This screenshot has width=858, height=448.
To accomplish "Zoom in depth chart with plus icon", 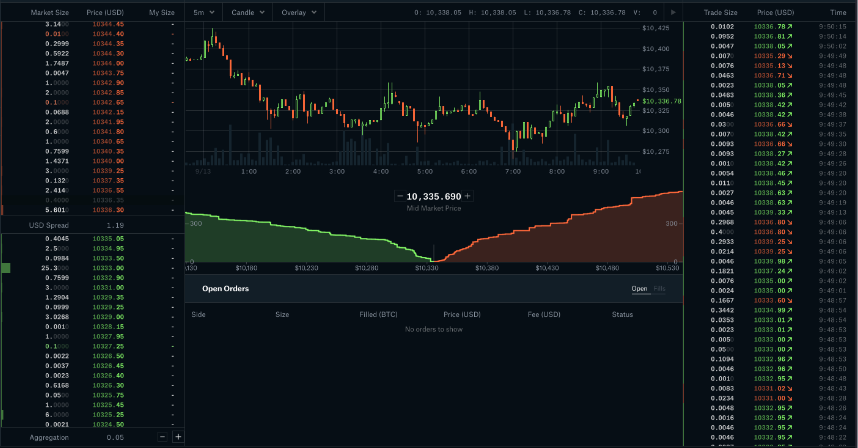I will 467,197.
